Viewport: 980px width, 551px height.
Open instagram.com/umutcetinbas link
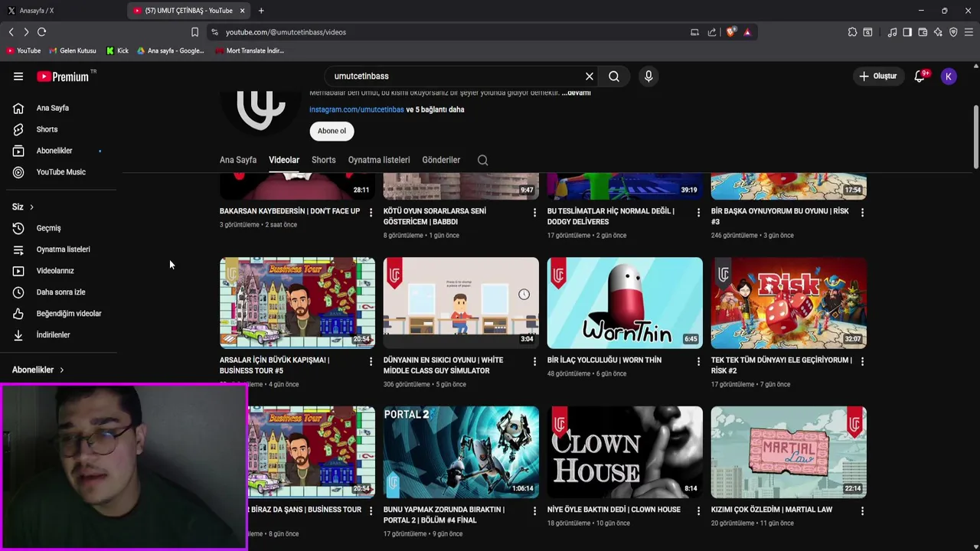point(356,109)
